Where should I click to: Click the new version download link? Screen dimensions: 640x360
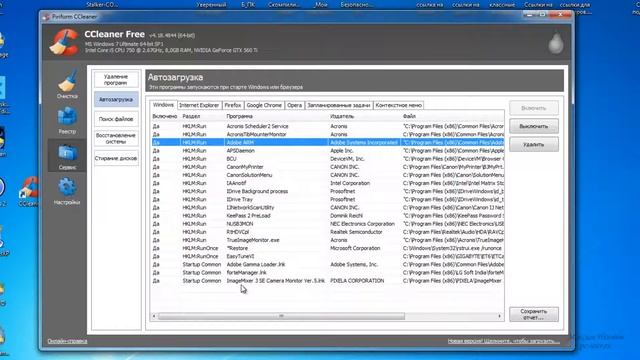click(504, 341)
